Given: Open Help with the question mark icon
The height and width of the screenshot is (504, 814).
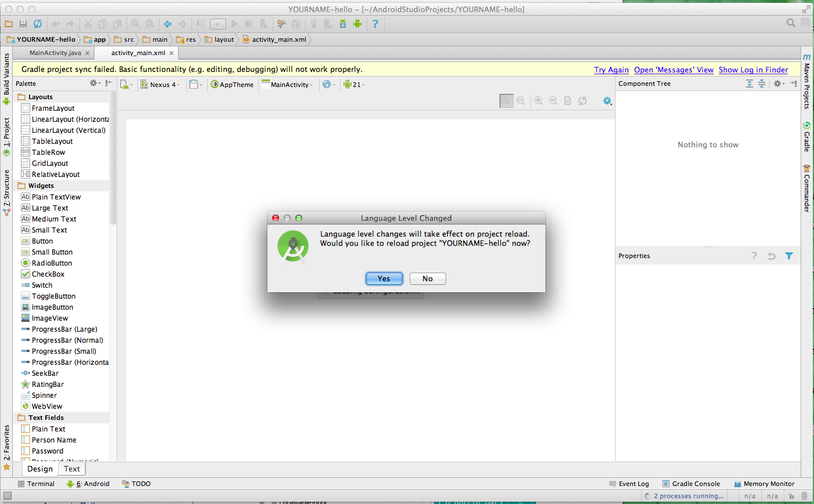Looking at the screenshot, I should (x=375, y=24).
